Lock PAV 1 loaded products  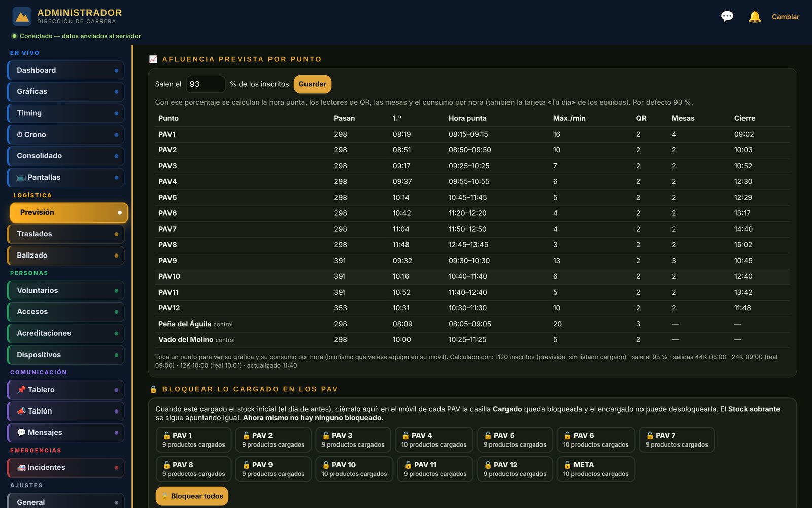click(x=193, y=440)
